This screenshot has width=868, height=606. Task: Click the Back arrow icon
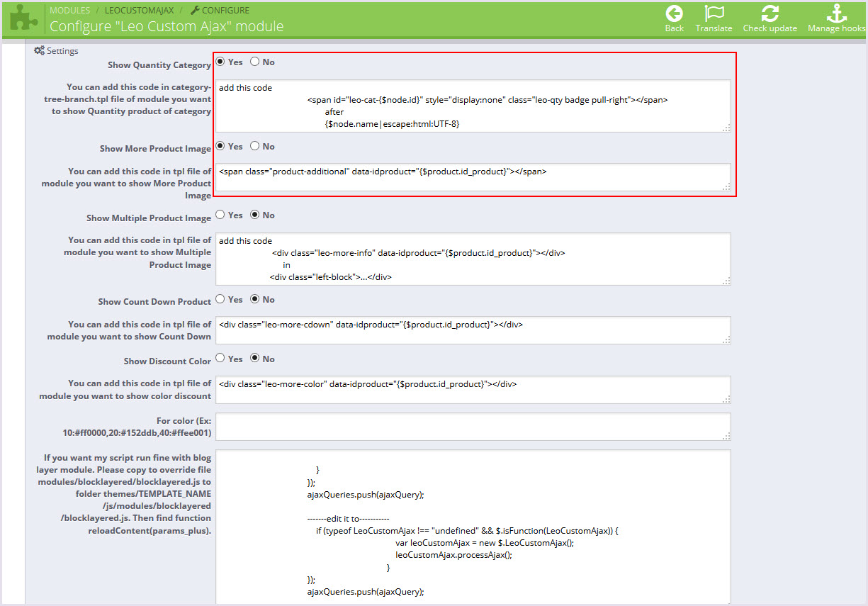click(x=674, y=13)
